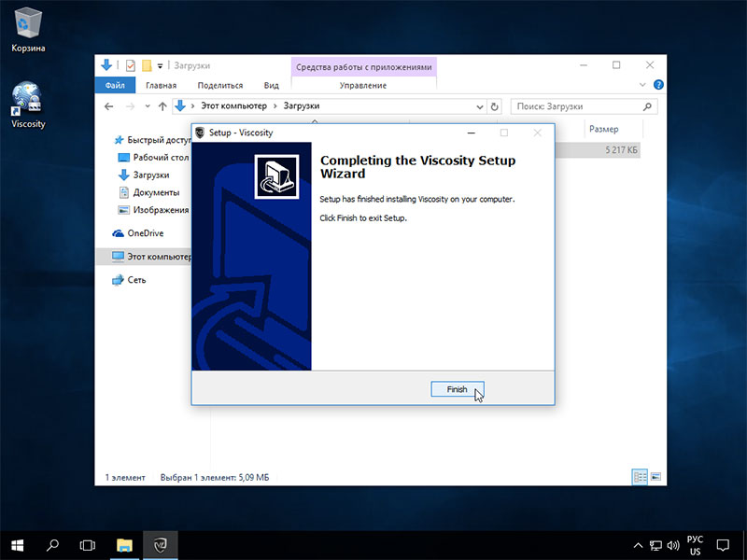Select Сеть in navigation pane
This screenshot has width=747, height=560.
pyautogui.click(x=129, y=280)
